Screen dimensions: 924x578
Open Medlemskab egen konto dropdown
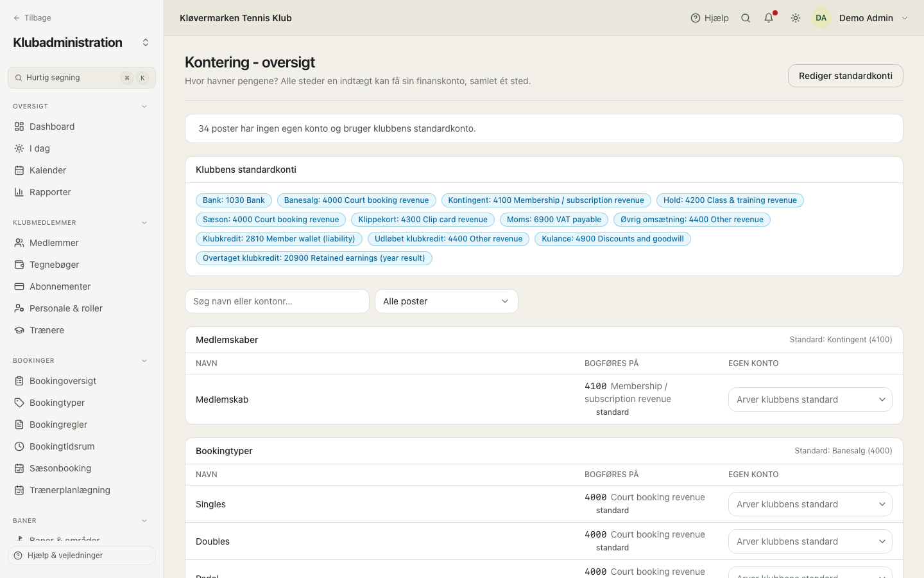(x=810, y=399)
